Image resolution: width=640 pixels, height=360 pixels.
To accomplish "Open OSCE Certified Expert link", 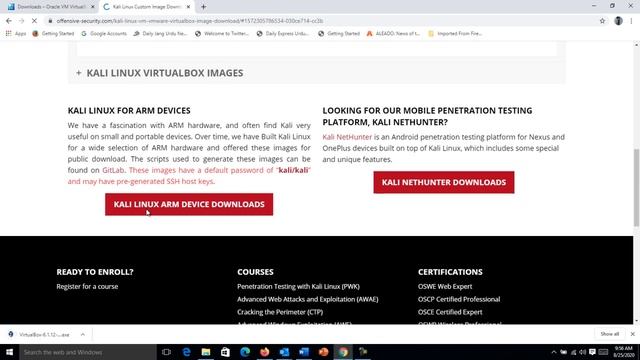I will tap(450, 312).
